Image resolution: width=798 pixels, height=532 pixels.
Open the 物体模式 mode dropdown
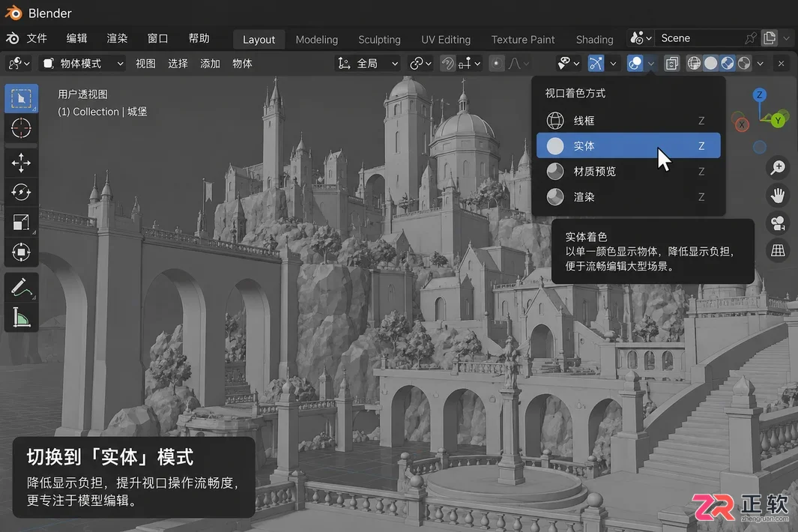pos(83,64)
